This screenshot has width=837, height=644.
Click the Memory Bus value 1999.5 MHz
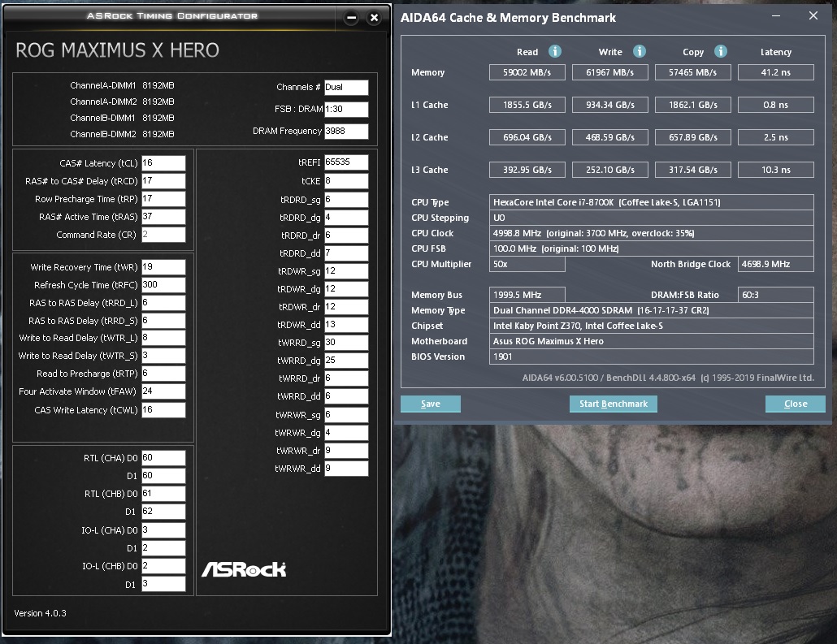[527, 295]
